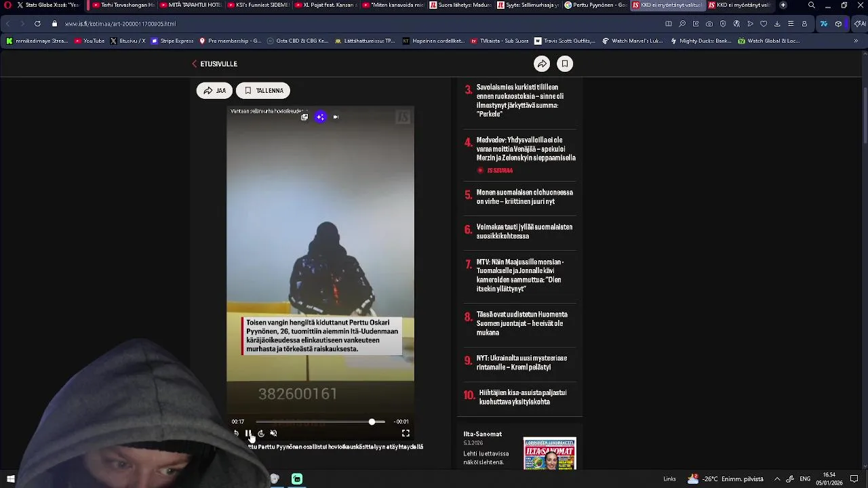
Task: Click the round bookmark icon in header
Action: tap(564, 64)
